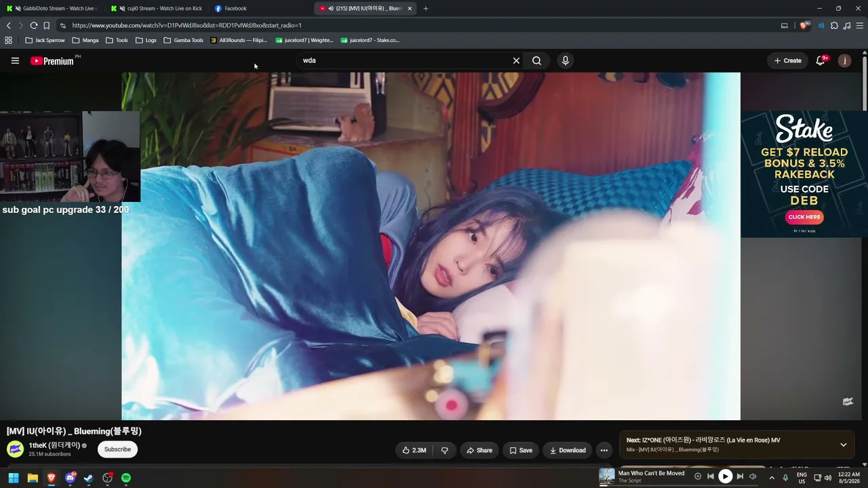Open the All3Rounds bookmark
This screenshot has height=488, width=868.
(x=239, y=40)
